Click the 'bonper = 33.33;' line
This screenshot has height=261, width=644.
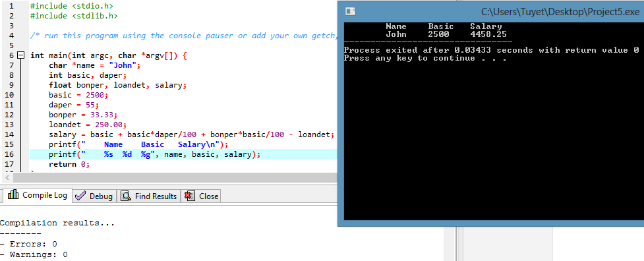click(83, 115)
